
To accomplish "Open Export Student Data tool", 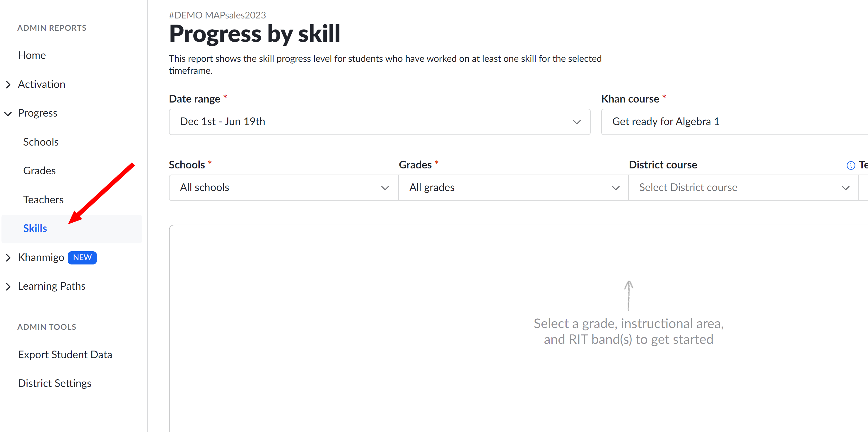I will point(65,354).
